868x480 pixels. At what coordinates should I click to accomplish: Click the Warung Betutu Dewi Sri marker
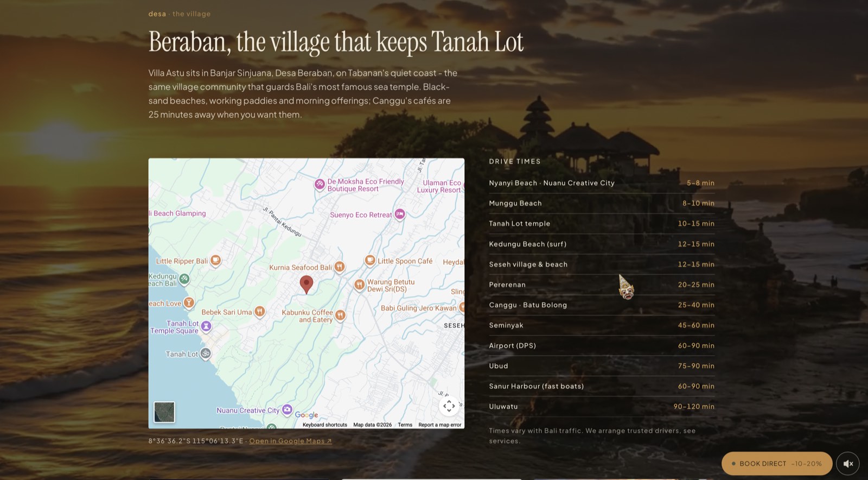coord(359,285)
